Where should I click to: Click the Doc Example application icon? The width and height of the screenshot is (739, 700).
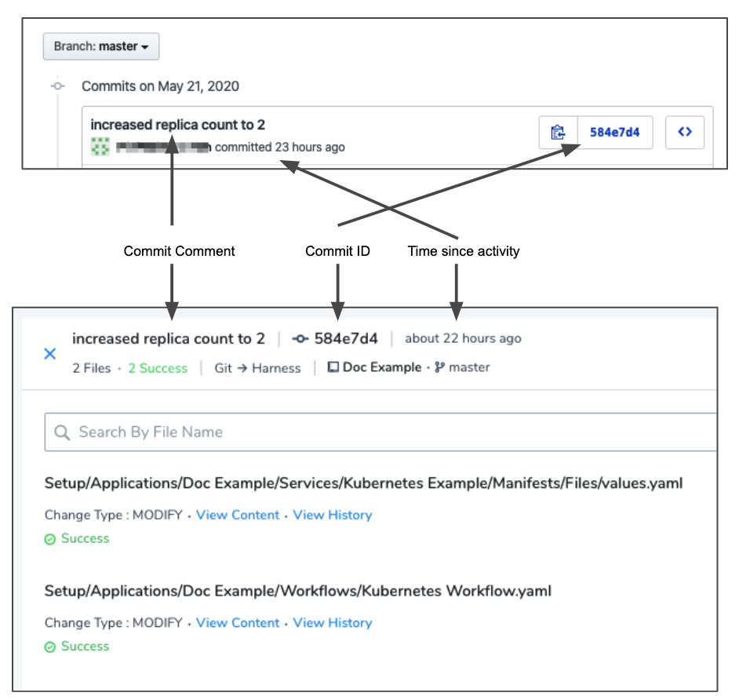pyautogui.click(x=333, y=366)
